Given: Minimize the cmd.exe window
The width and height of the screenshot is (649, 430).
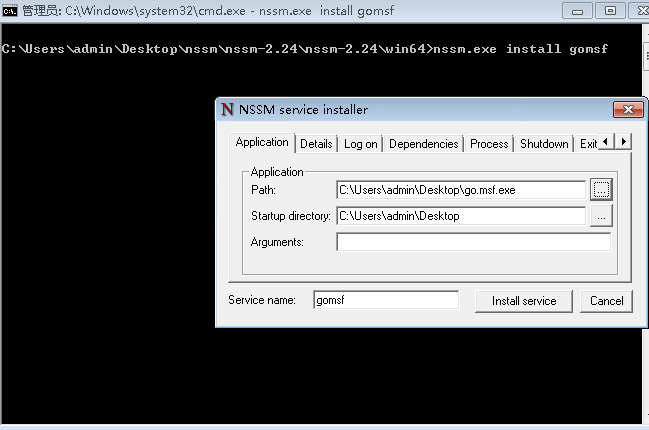Looking at the screenshot, I should [577, 11].
